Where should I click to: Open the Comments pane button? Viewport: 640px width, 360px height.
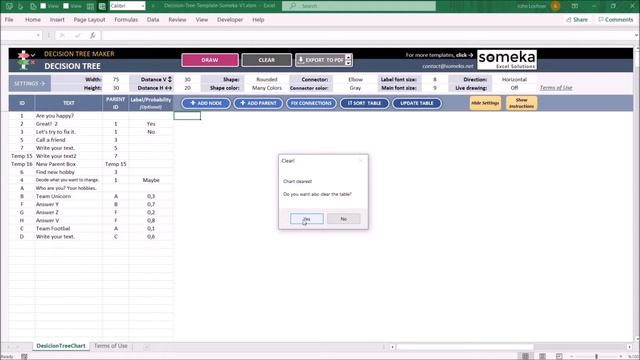coord(616,20)
